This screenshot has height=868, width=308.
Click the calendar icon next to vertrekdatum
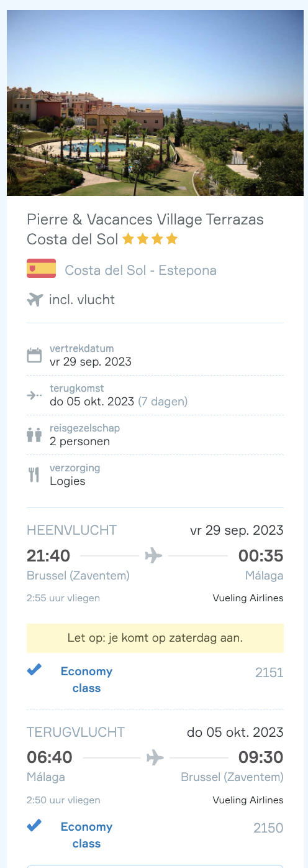tap(34, 356)
